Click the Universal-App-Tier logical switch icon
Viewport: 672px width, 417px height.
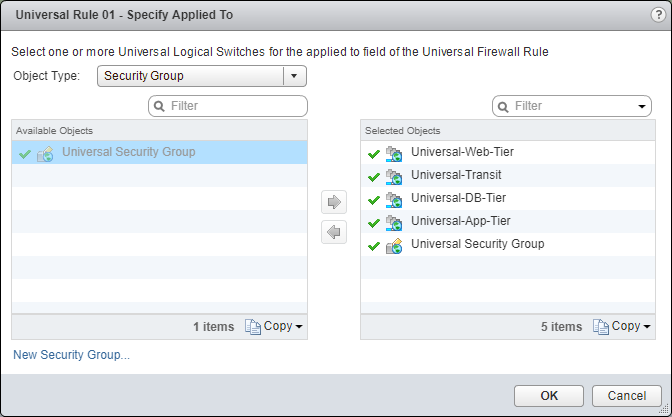point(393,221)
